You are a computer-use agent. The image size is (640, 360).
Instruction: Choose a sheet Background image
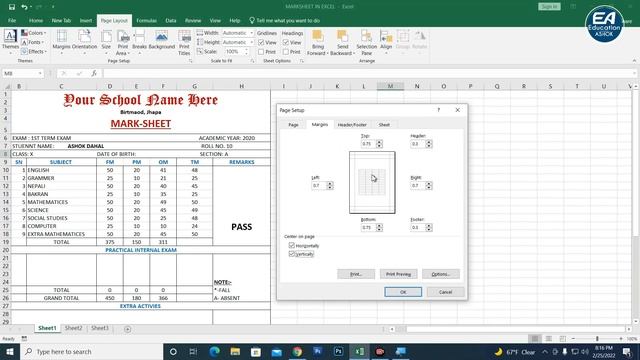click(162, 40)
